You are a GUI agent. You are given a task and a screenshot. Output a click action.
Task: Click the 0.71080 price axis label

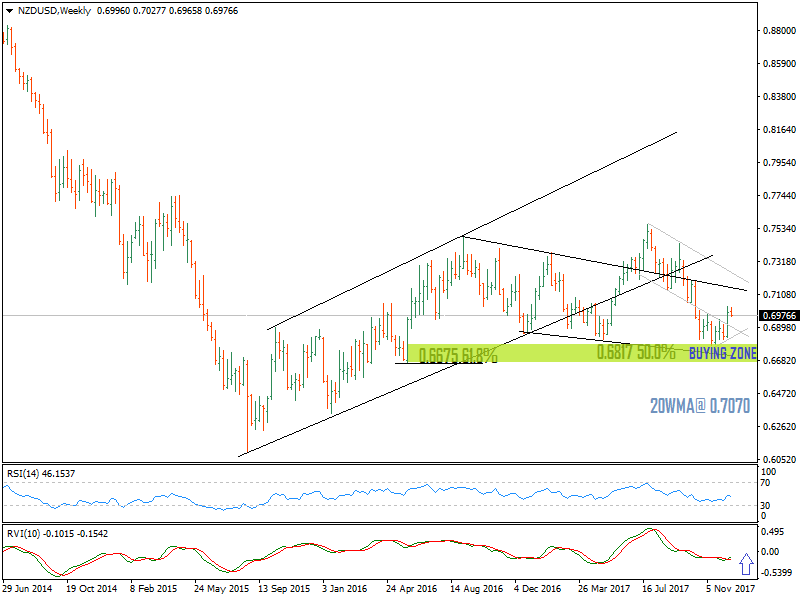click(x=779, y=294)
